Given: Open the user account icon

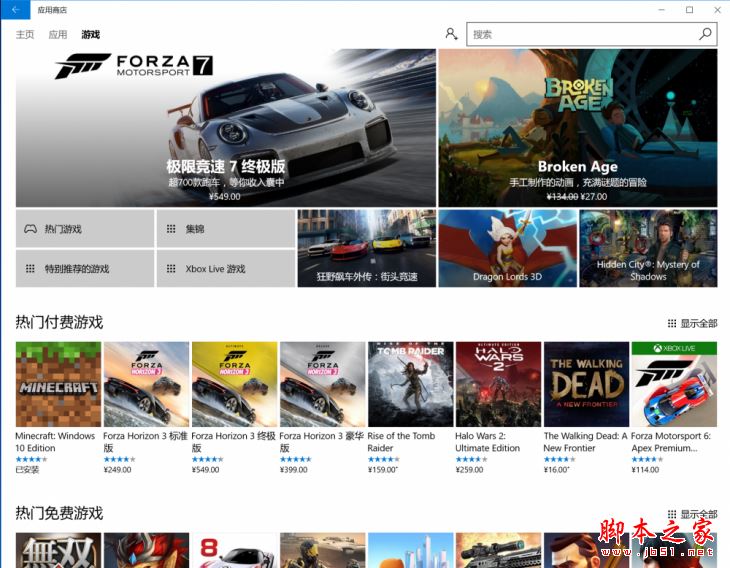Looking at the screenshot, I should click(x=451, y=34).
